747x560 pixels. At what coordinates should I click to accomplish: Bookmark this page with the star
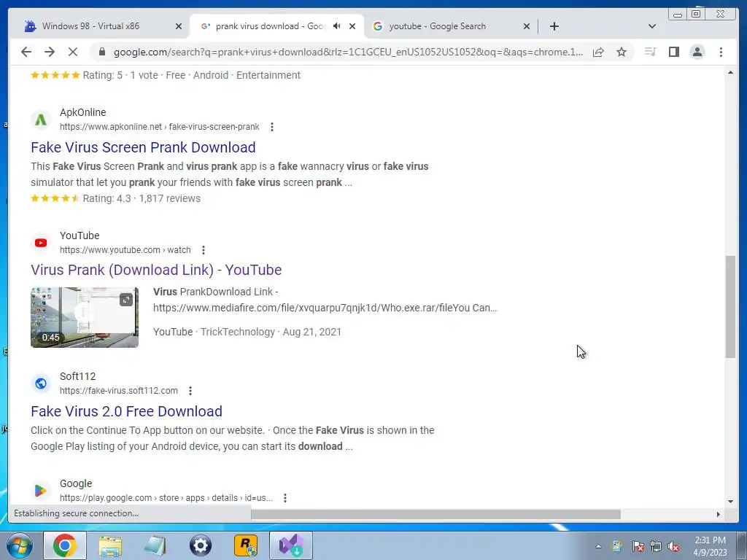tap(622, 52)
